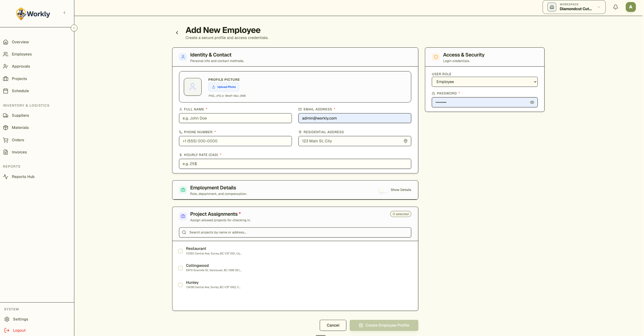Open the Diamondcut workspace switcher
Viewport: 644px width, 336px height.
574,7
